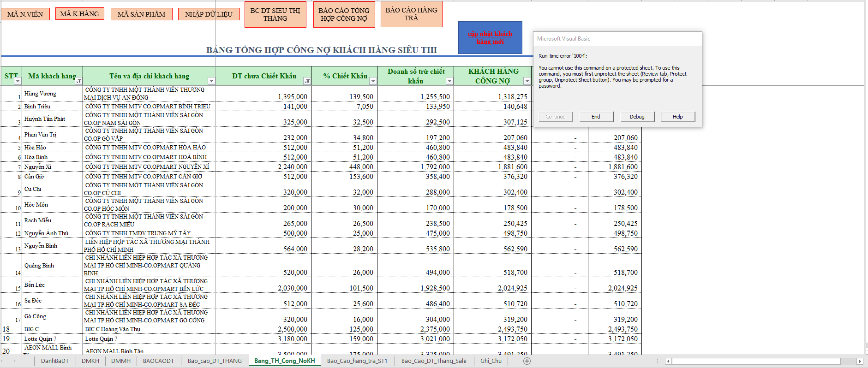Select the cell Bến Lức

tap(52, 285)
